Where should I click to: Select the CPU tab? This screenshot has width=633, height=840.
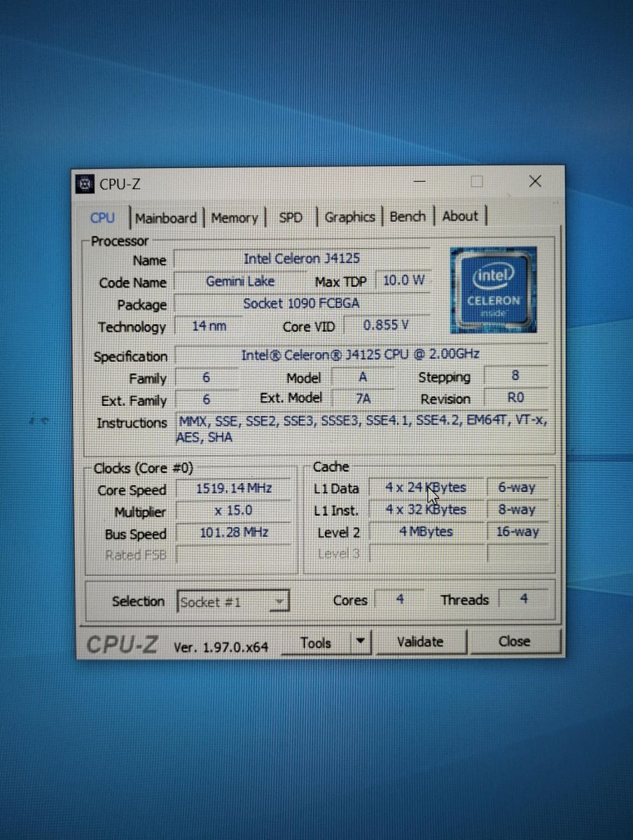[102, 218]
